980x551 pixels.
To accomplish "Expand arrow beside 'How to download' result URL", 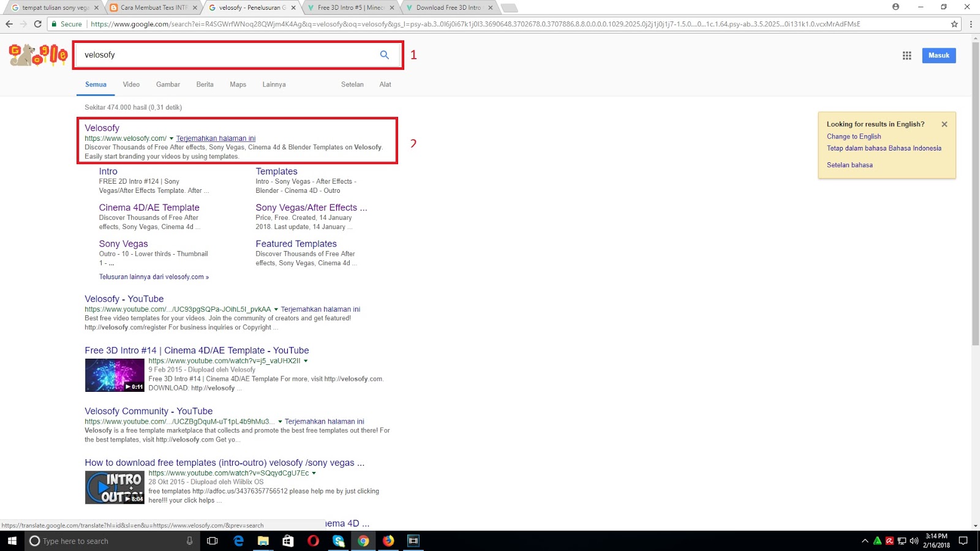I will (x=314, y=473).
